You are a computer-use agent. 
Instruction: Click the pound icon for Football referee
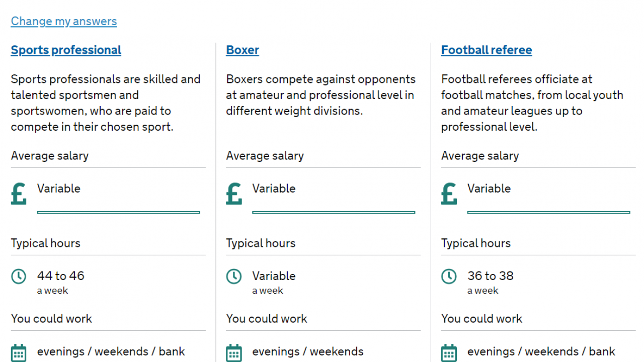tap(449, 194)
